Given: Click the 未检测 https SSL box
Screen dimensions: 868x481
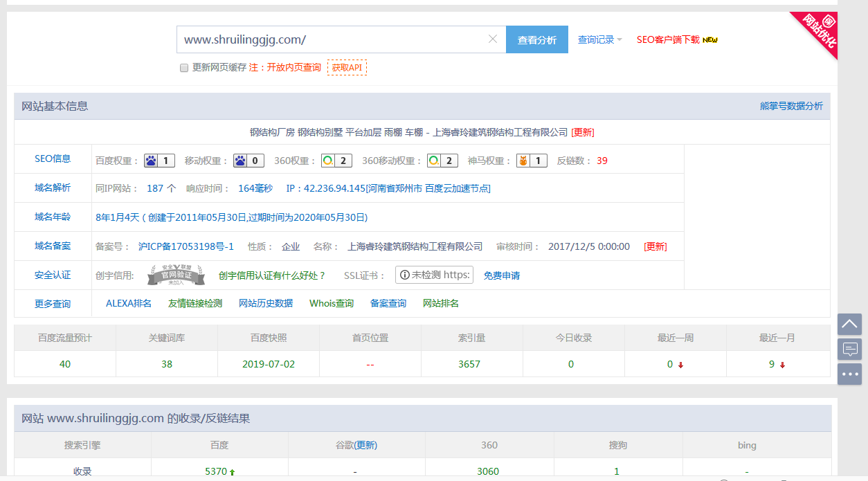Looking at the screenshot, I should pos(434,275).
